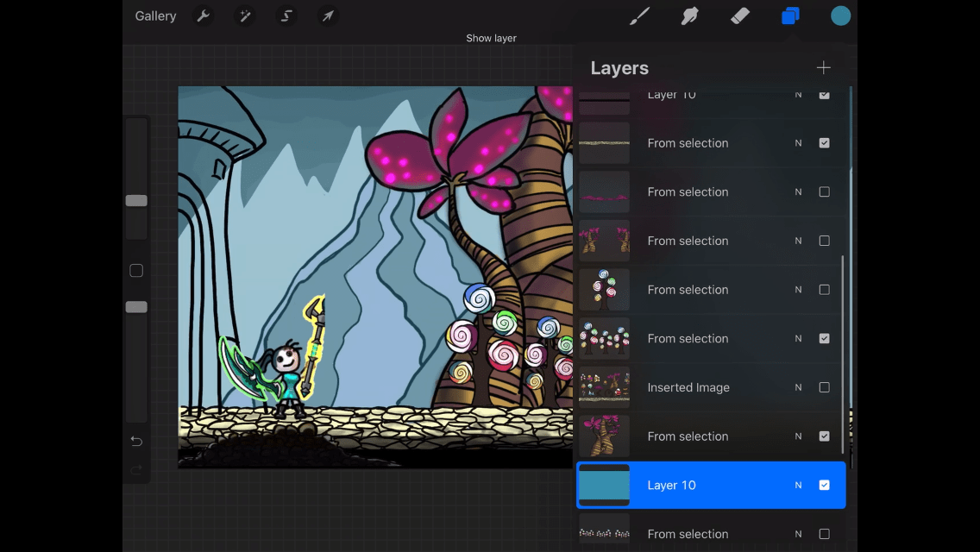Tap the cobblestone strip layer thumbnail
980x552 pixels.
click(x=604, y=143)
